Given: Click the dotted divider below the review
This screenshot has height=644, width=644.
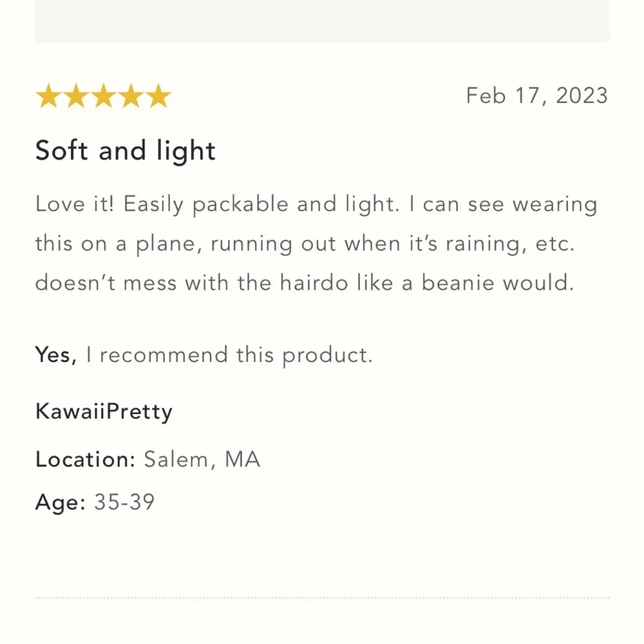Looking at the screenshot, I should coord(323,598).
